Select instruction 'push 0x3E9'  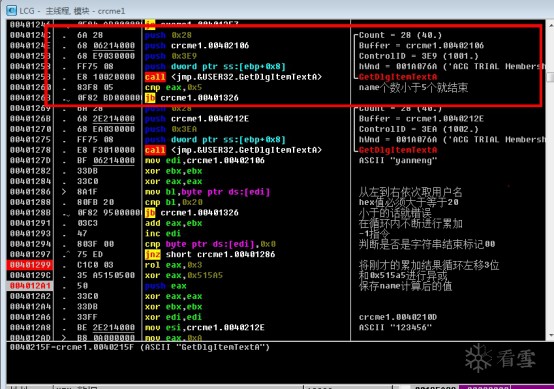click(171, 56)
